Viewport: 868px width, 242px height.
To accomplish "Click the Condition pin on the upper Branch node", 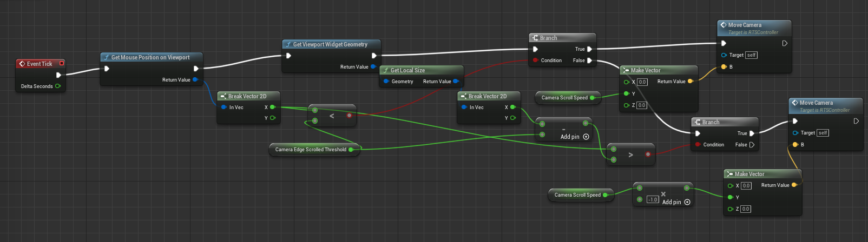I will (535, 60).
